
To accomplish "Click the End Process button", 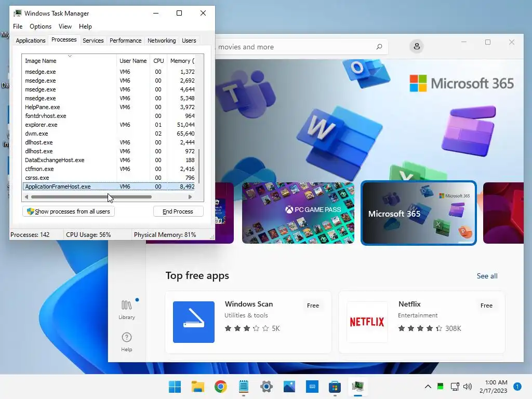I will point(178,211).
